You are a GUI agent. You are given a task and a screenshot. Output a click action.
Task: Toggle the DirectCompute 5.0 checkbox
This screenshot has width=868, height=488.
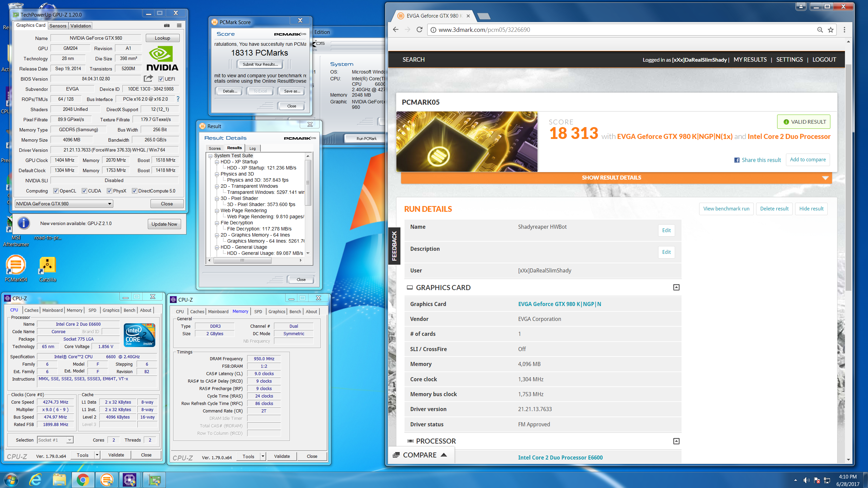coord(135,191)
